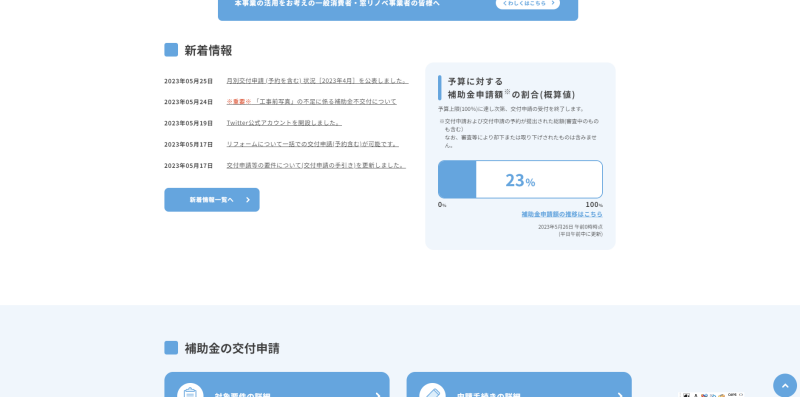Open 2023年05月25日 月別交付申請 状況 news link
Screen dimensions: 800x397
point(317,81)
